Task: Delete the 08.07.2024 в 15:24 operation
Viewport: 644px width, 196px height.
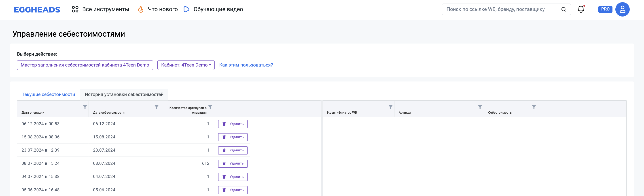Action: (x=233, y=164)
